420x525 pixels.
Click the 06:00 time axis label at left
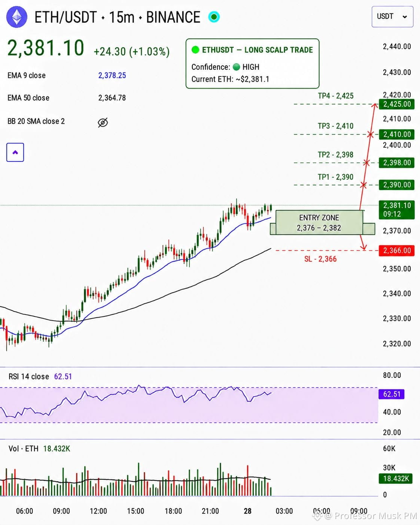(25, 511)
